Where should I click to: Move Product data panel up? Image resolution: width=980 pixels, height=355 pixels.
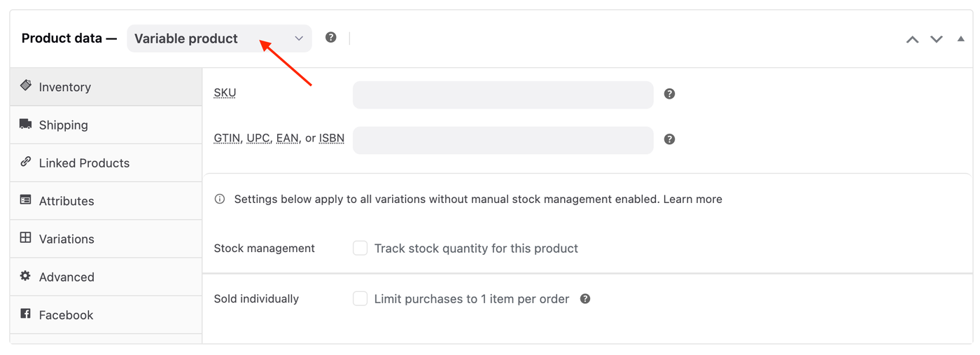click(x=912, y=39)
